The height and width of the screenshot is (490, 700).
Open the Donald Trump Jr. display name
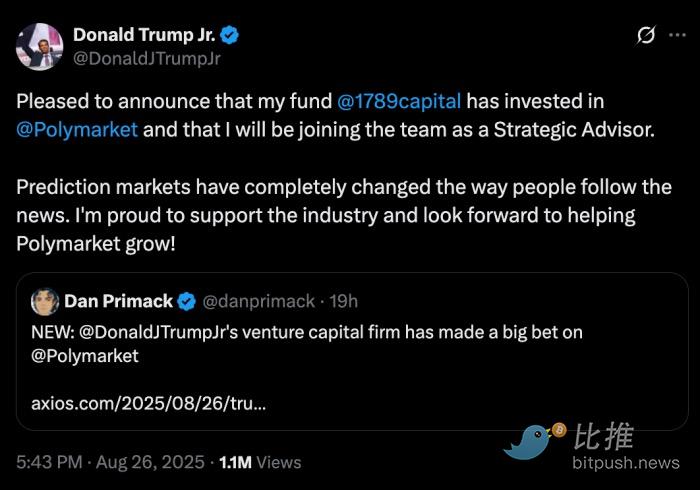coord(145,36)
